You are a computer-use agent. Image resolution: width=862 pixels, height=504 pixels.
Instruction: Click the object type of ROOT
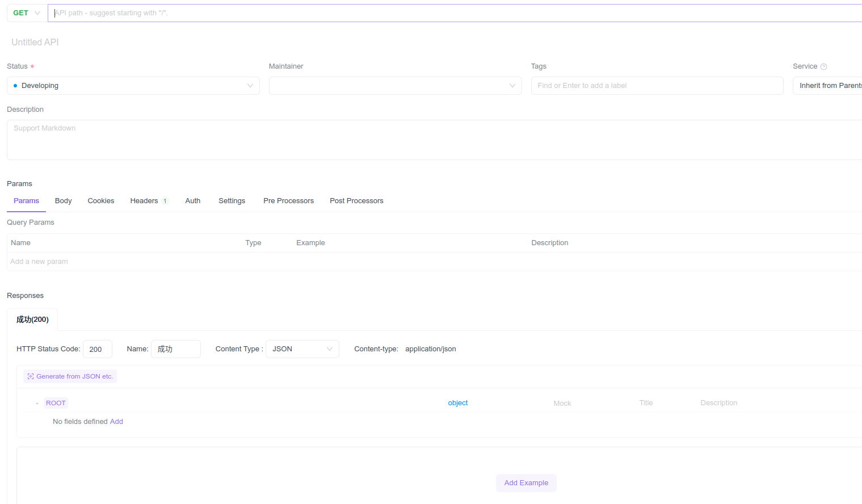pyautogui.click(x=457, y=403)
